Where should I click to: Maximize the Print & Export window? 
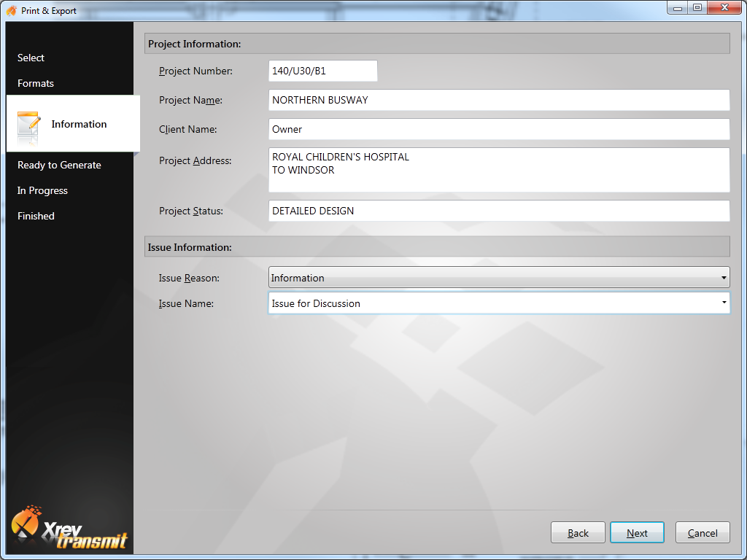697,8
